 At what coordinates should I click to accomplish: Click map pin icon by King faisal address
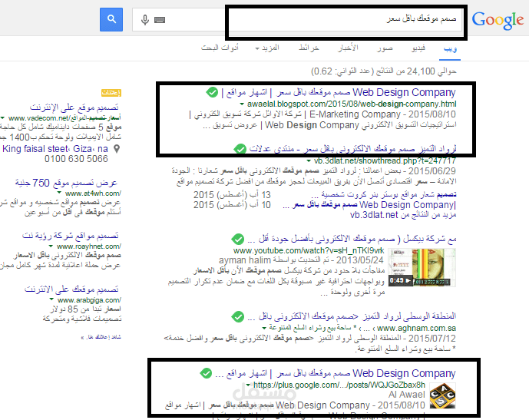(117, 149)
